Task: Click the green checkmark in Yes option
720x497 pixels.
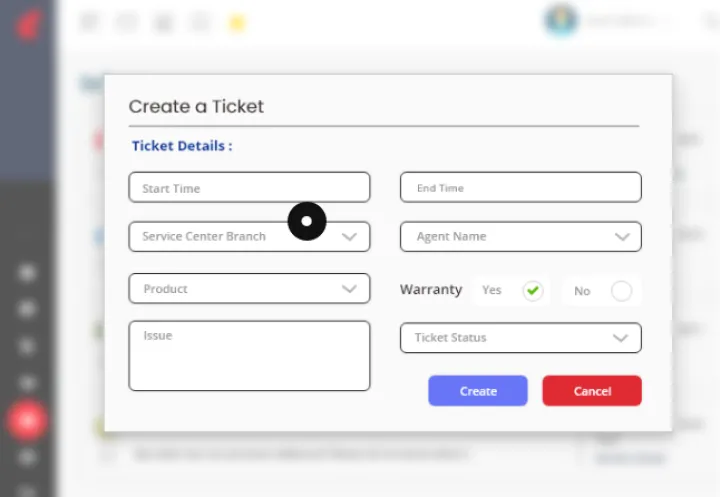Action: click(x=533, y=290)
